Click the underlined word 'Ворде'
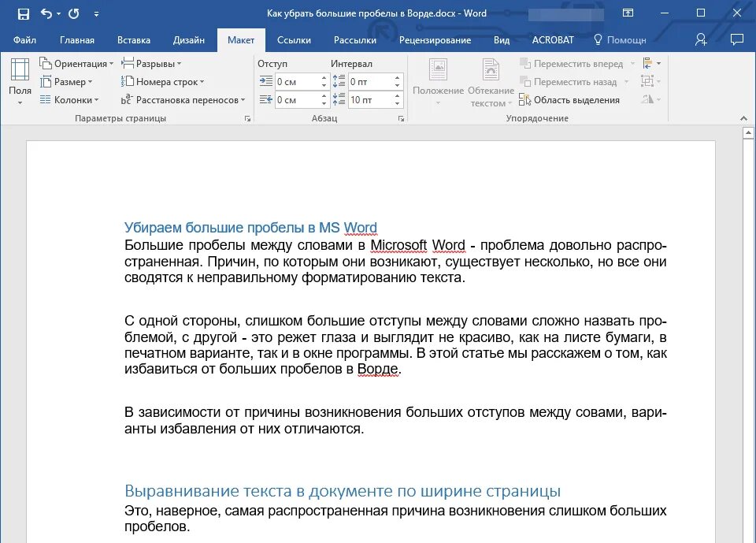The height and width of the screenshot is (543, 756). pyautogui.click(x=378, y=369)
